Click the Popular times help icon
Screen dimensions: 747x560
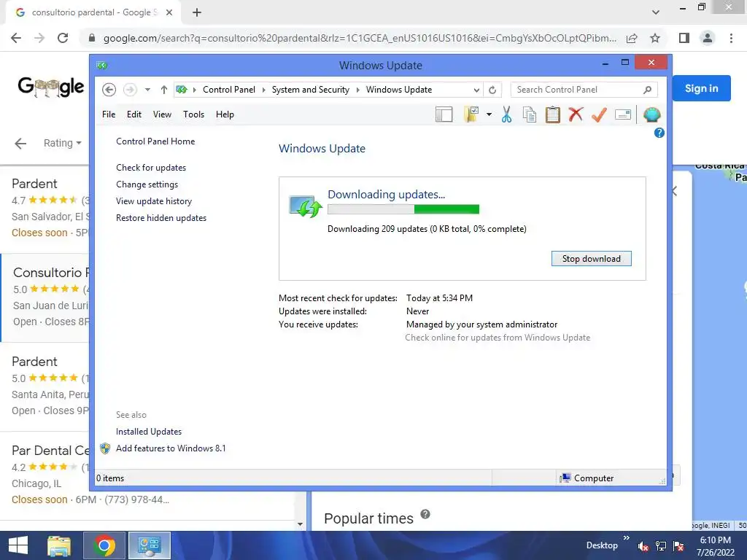pyautogui.click(x=425, y=514)
